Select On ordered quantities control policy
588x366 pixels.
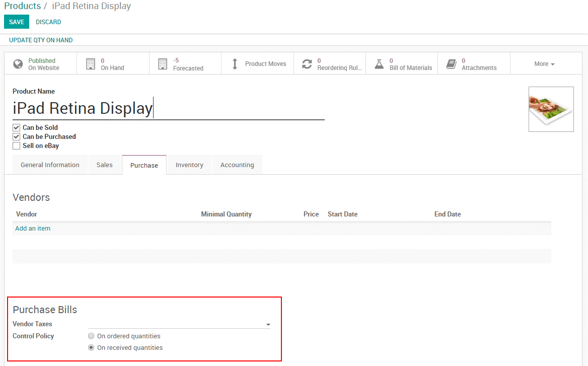pyautogui.click(x=91, y=336)
